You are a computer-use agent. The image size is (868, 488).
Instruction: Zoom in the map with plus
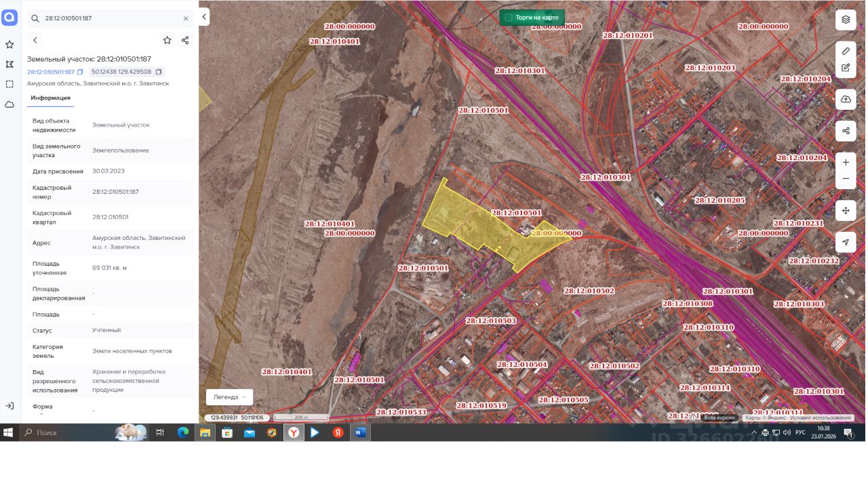point(846,163)
